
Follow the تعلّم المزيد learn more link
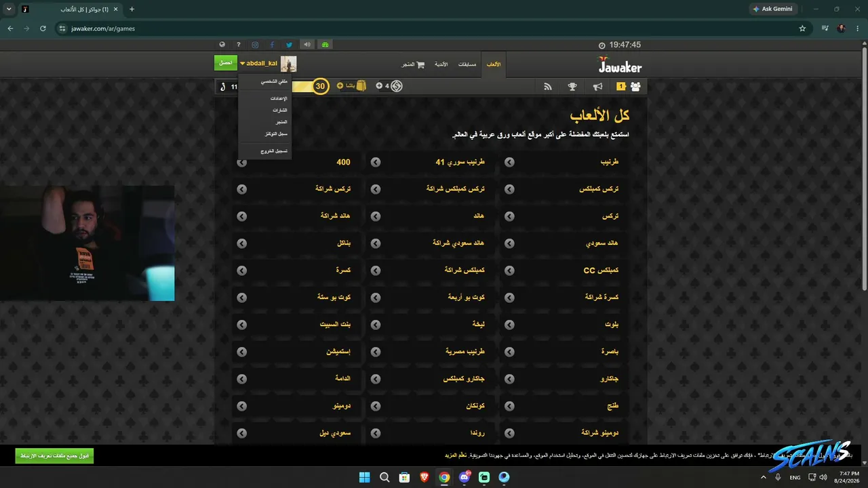pos(455,455)
